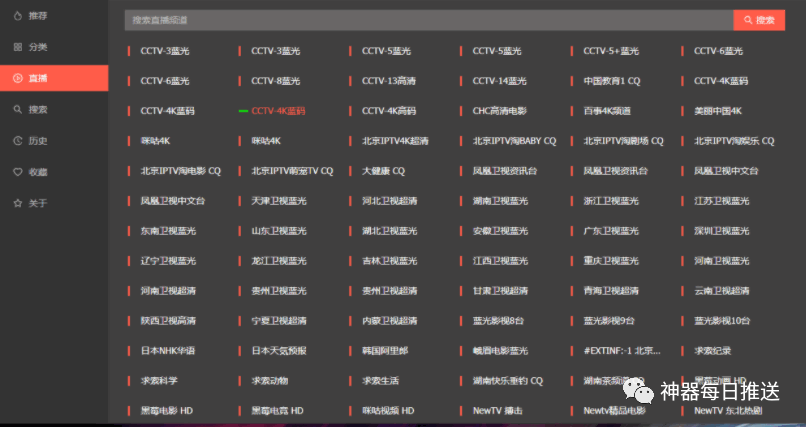Select the 内蒙卫视超清 channel
Screen dimensions: 806x427
pos(389,321)
